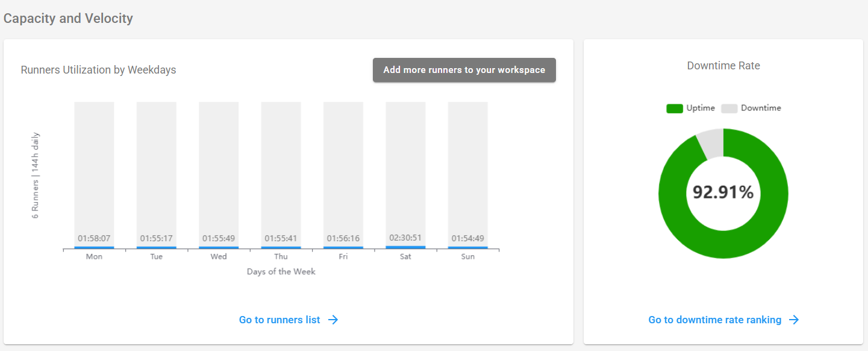Click the 6 Runners 144h daily axis label
Screen dimensions: 868x351
pyautogui.click(x=36, y=175)
